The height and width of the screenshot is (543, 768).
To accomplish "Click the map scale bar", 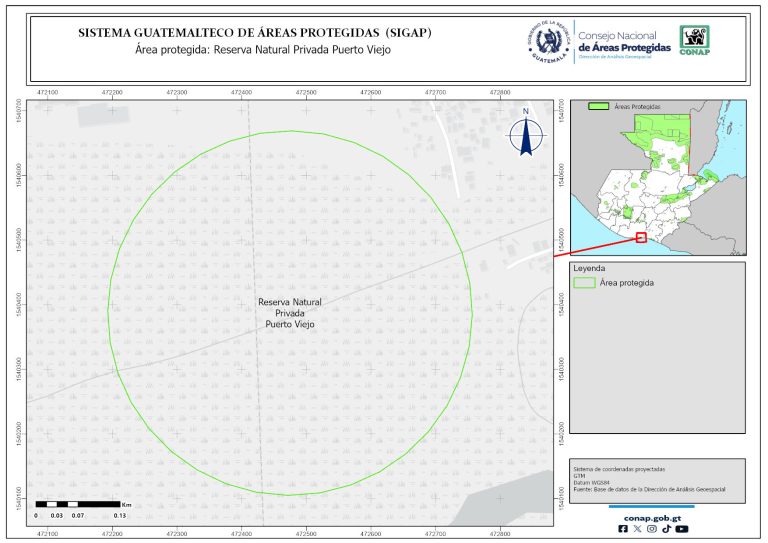I will (78, 504).
